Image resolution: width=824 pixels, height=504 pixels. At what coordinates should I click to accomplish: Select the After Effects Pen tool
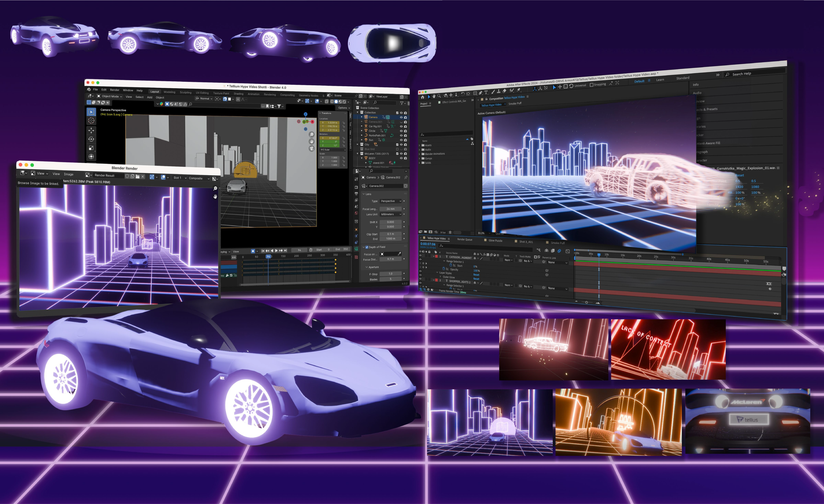point(480,93)
